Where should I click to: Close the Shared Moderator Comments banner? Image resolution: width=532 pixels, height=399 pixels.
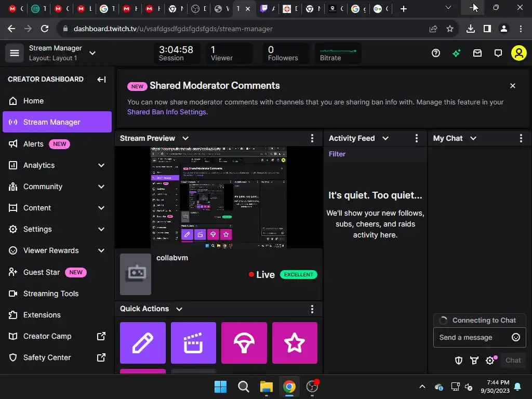click(513, 86)
